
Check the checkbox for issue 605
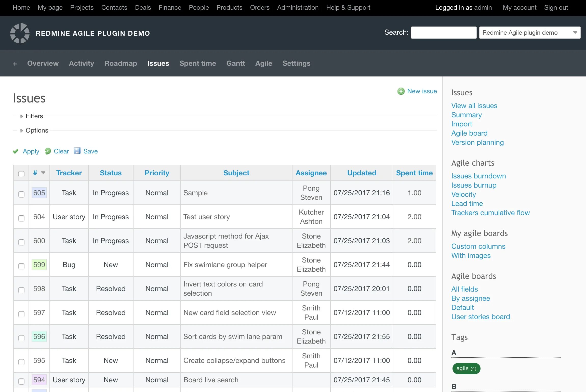pyautogui.click(x=21, y=194)
